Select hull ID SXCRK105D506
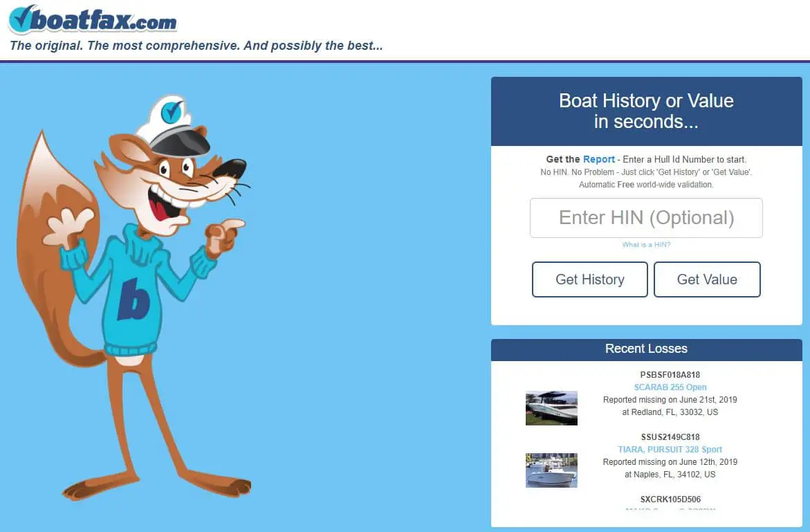This screenshot has height=532, width=810. pos(670,499)
